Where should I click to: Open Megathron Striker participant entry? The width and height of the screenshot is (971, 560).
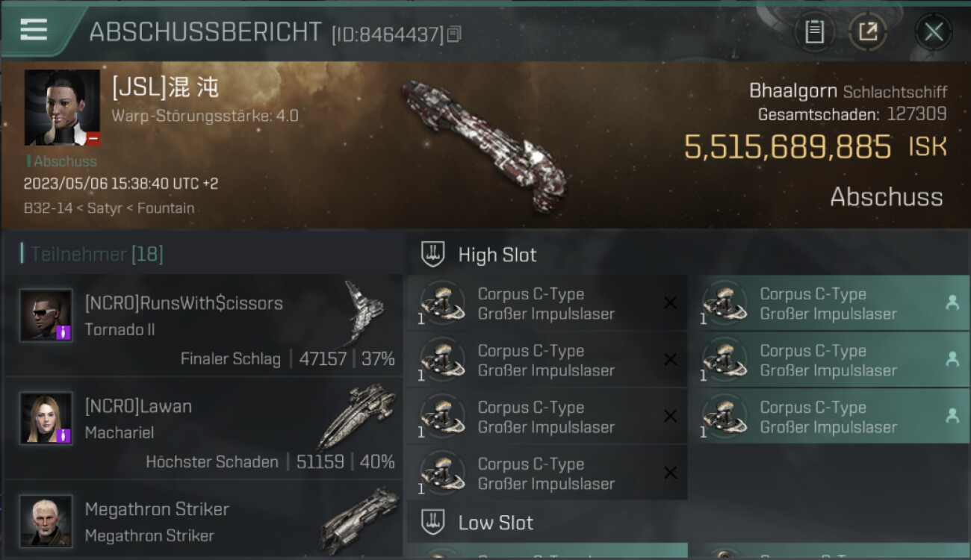[x=203, y=520]
